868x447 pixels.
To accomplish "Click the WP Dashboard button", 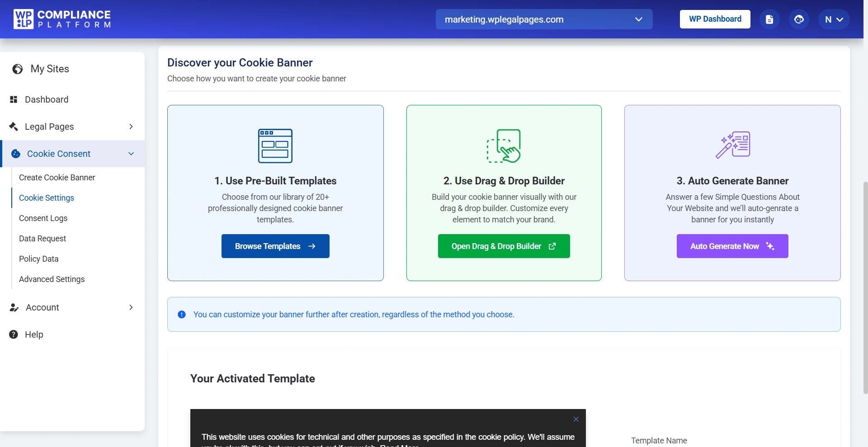I will 715,19.
